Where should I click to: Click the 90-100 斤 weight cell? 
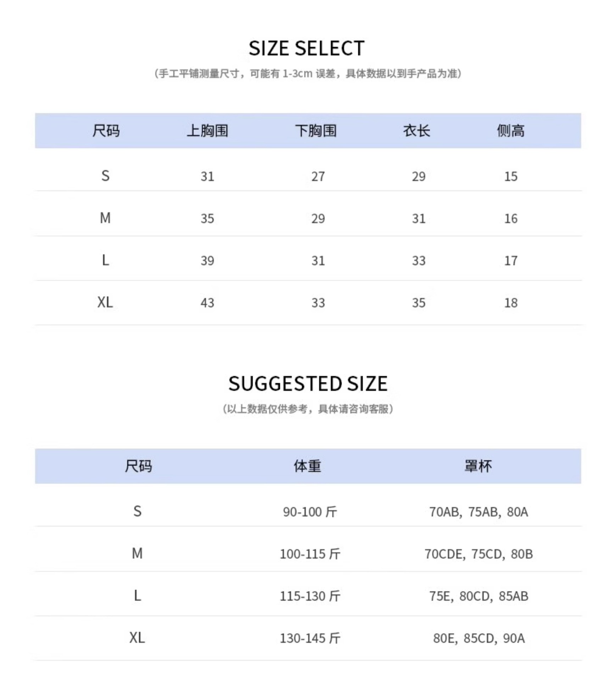310,512
